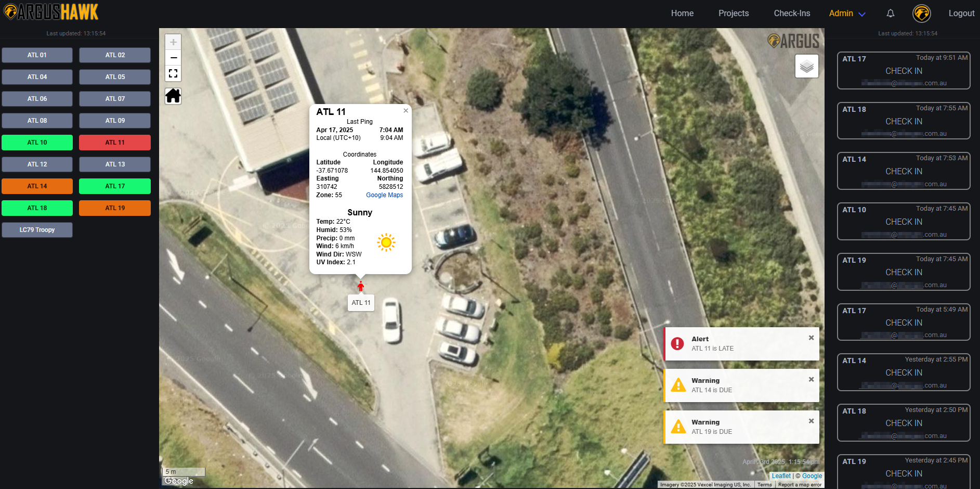Dismiss the ATL 11 is LATE alert

[x=811, y=338]
